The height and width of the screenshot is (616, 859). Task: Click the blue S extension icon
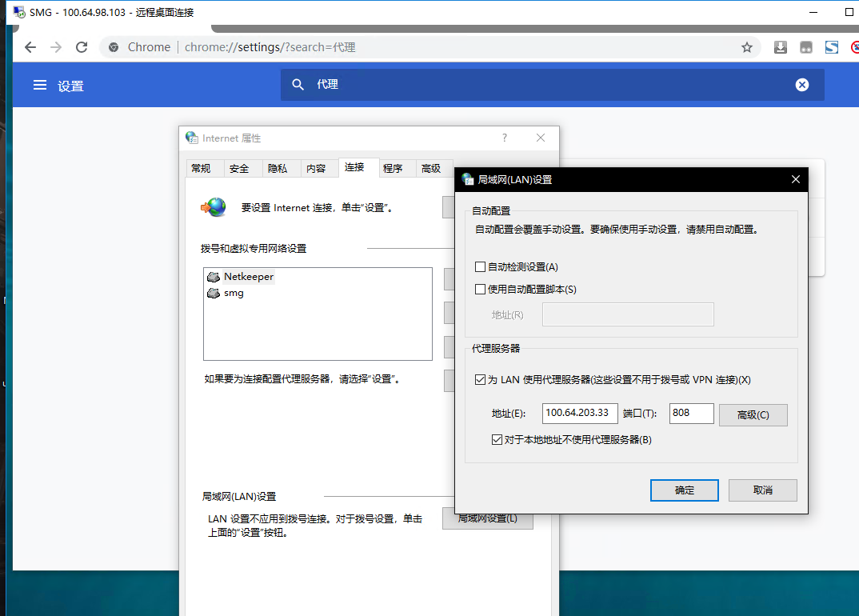(832, 48)
